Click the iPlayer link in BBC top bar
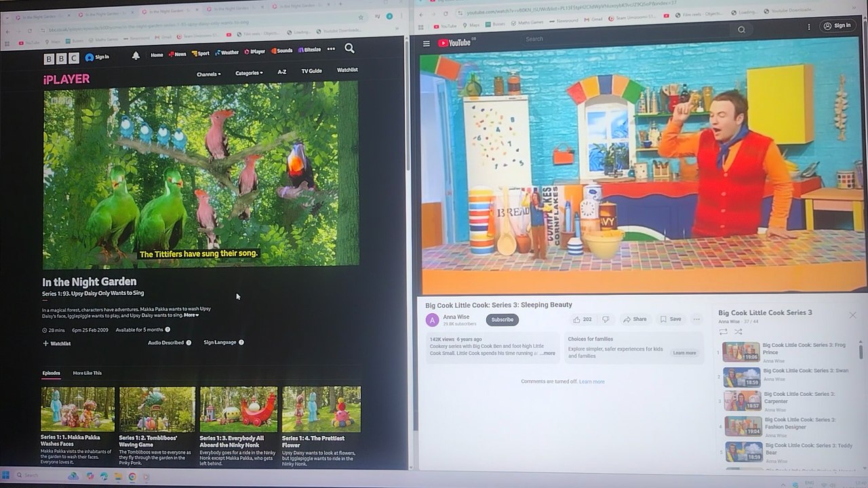Screen dimensions: 868x488 (255, 52)
